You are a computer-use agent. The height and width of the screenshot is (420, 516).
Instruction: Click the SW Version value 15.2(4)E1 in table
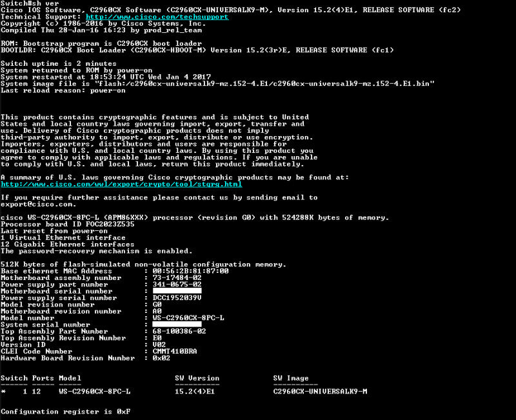[195, 392]
